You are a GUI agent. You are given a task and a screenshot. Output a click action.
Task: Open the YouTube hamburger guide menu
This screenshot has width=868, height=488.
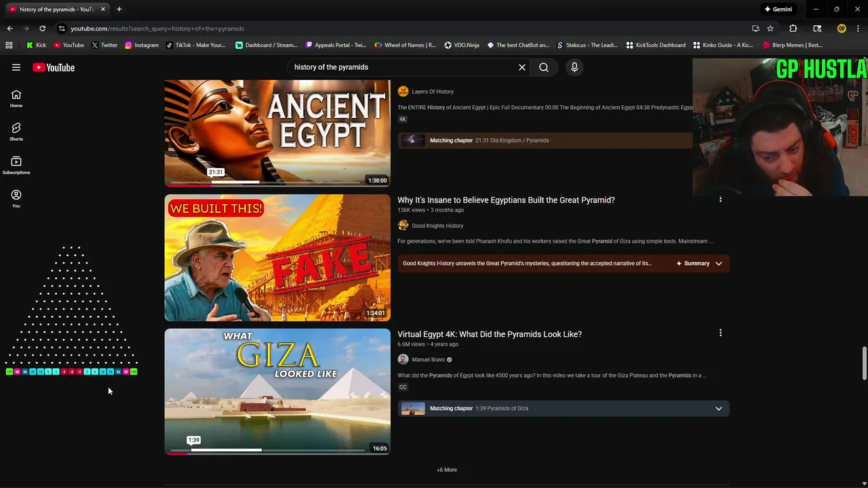pos(16,67)
